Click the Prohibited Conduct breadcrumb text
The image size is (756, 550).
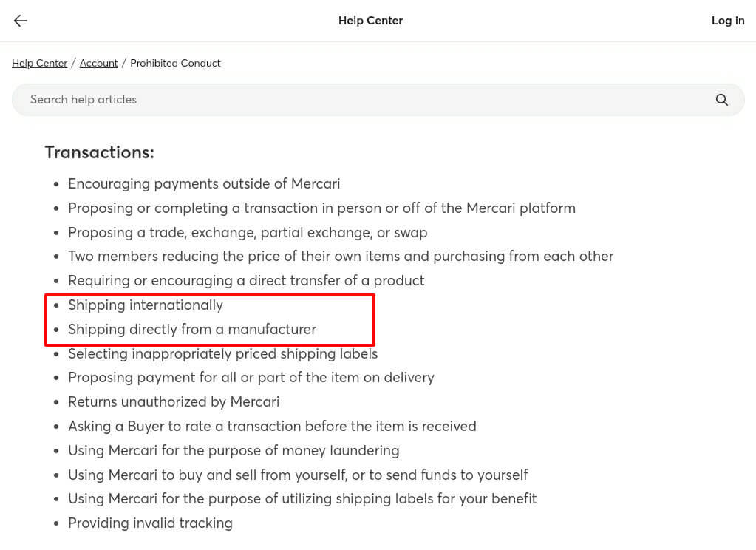pyautogui.click(x=175, y=63)
